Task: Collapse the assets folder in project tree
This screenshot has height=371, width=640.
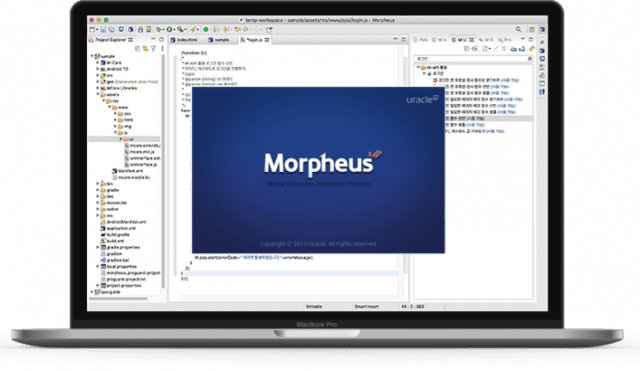Action: [x=98, y=94]
